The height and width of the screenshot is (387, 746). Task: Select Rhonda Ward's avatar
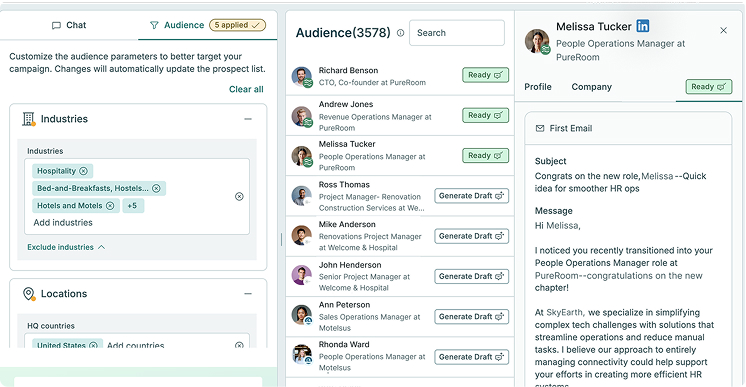pos(302,355)
